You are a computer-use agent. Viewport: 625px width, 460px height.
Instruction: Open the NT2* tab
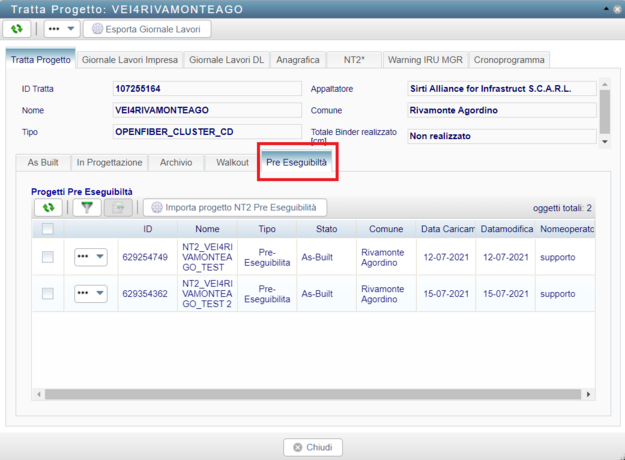coord(354,60)
